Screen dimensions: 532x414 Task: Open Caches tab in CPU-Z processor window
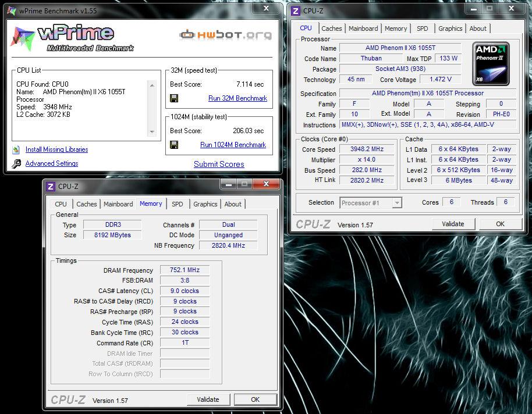coord(332,28)
